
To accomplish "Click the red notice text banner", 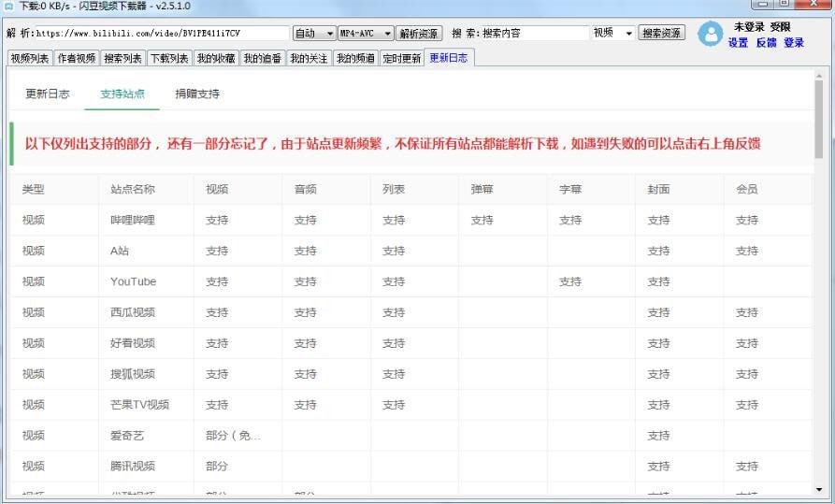I will [x=393, y=144].
